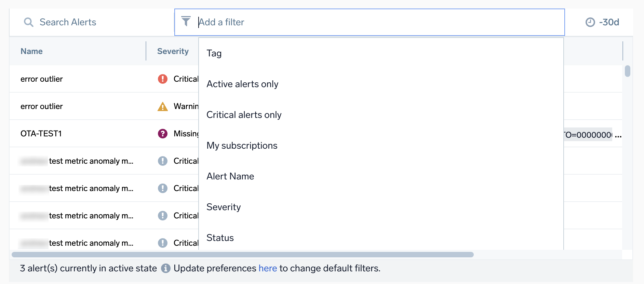Click the filter funnel icon
This screenshot has width=644, height=284.
click(186, 22)
